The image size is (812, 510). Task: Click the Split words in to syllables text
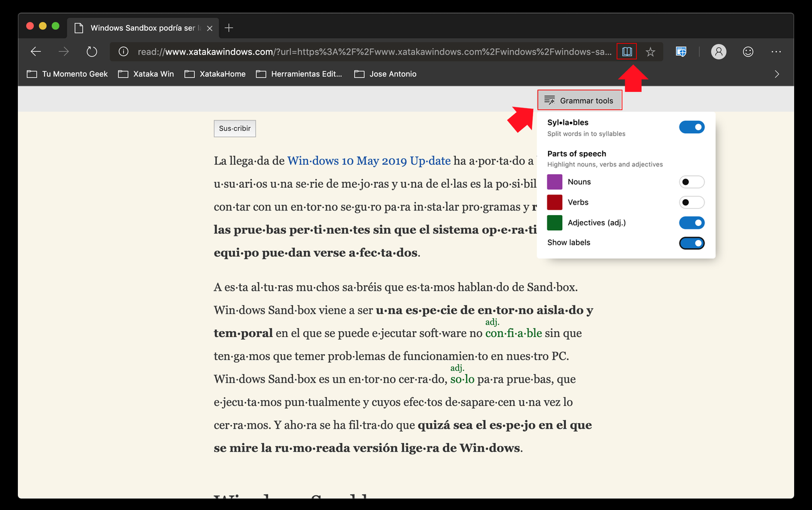click(x=586, y=134)
